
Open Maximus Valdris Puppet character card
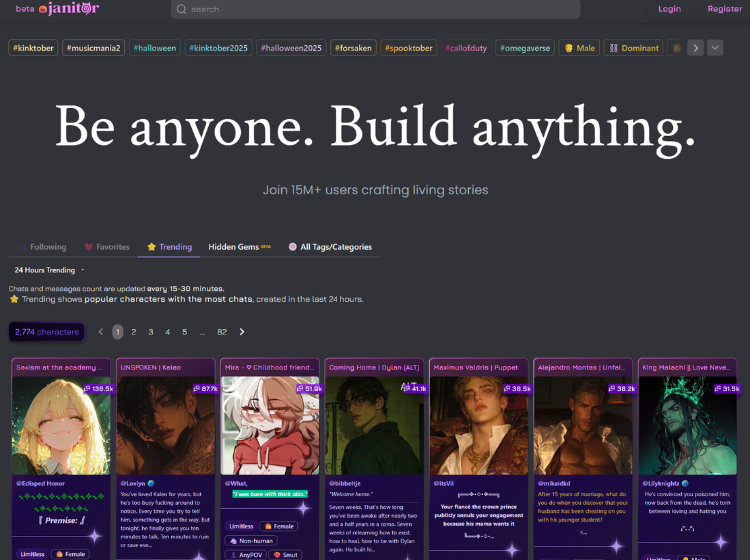click(x=479, y=425)
